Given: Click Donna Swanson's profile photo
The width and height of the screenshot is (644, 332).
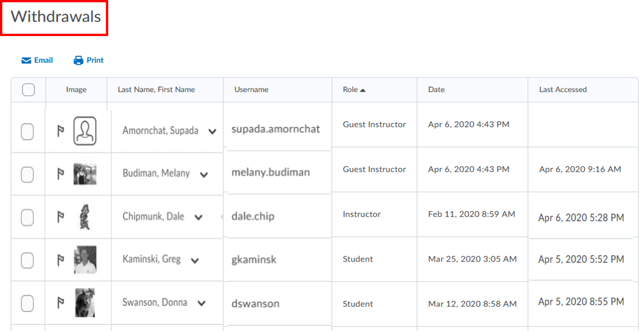Looking at the screenshot, I should pyautogui.click(x=85, y=303).
